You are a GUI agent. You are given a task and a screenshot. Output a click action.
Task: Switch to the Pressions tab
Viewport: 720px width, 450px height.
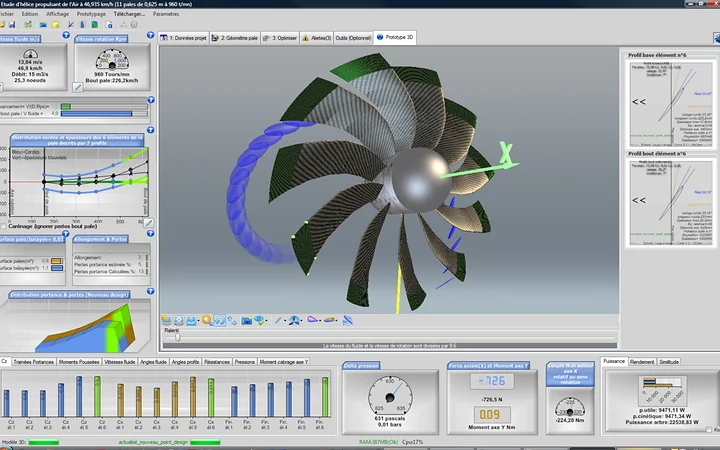245,362
